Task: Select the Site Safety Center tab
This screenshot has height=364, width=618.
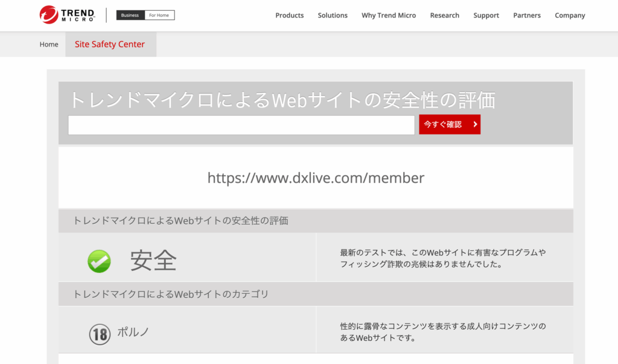Action: (x=109, y=44)
